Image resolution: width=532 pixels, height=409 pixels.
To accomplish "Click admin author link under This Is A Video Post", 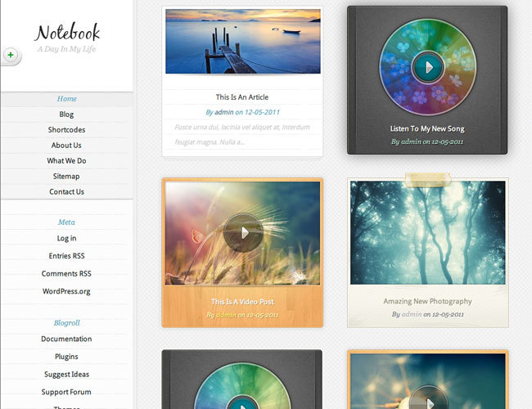I will pos(226,315).
